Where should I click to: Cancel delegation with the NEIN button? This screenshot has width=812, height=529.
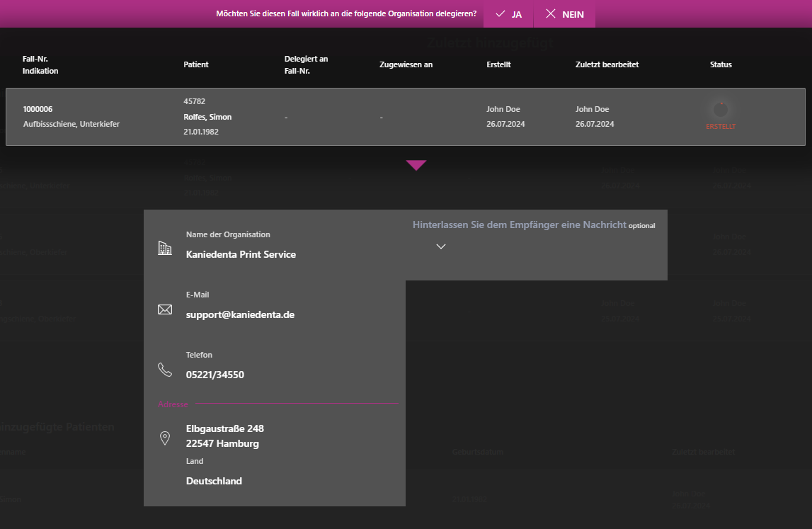point(564,14)
